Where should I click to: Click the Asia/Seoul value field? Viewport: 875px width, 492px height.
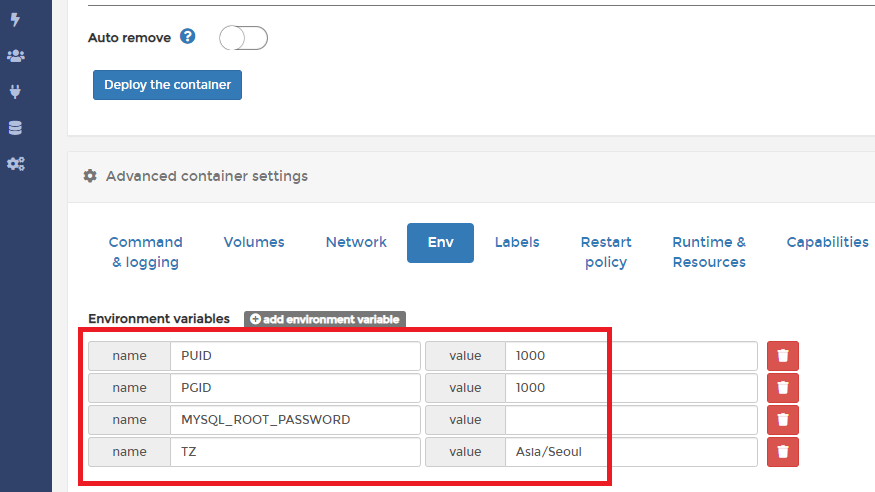pos(631,452)
